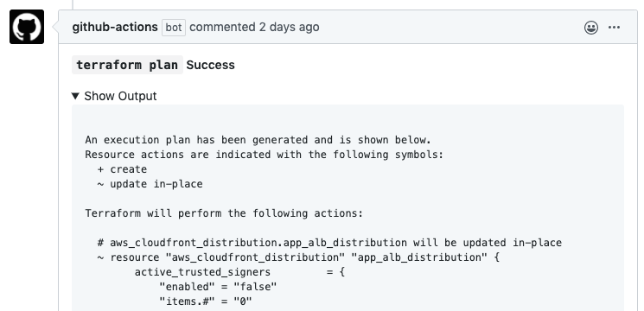
Task: Open the github-actions author profile link
Action: click(x=115, y=27)
